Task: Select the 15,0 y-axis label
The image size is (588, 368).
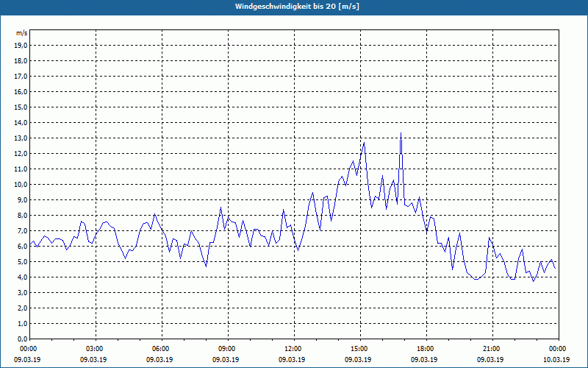Action: [x=21, y=107]
